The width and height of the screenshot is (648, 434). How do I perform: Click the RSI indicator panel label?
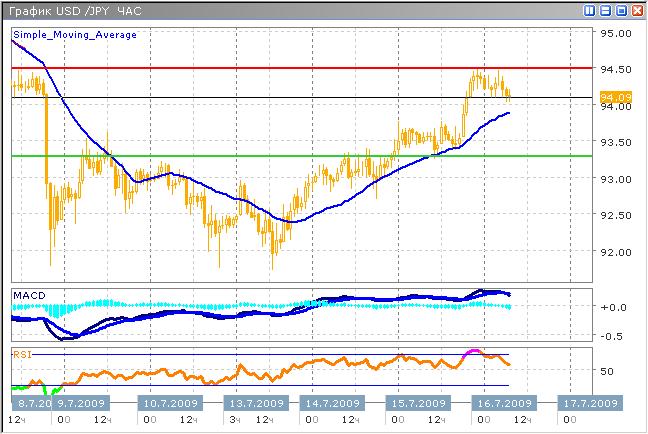pyautogui.click(x=21, y=354)
